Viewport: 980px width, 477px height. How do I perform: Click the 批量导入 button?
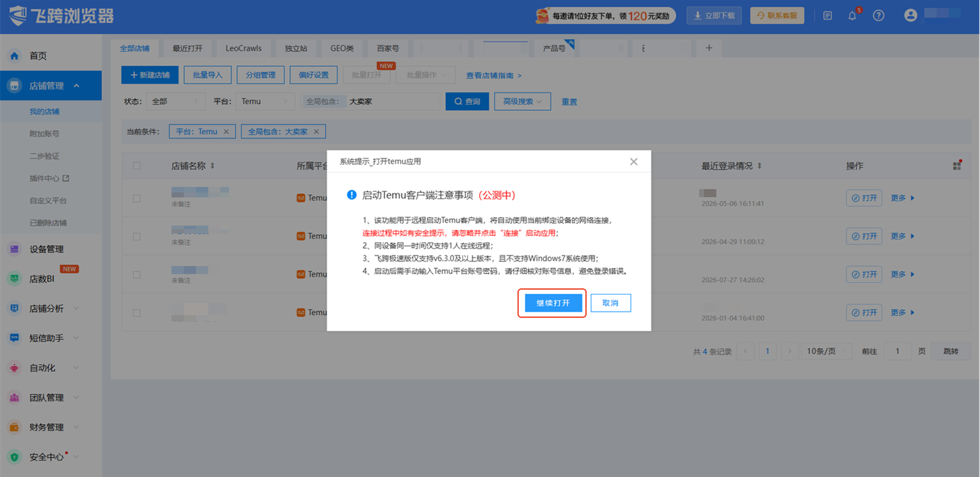pos(208,75)
